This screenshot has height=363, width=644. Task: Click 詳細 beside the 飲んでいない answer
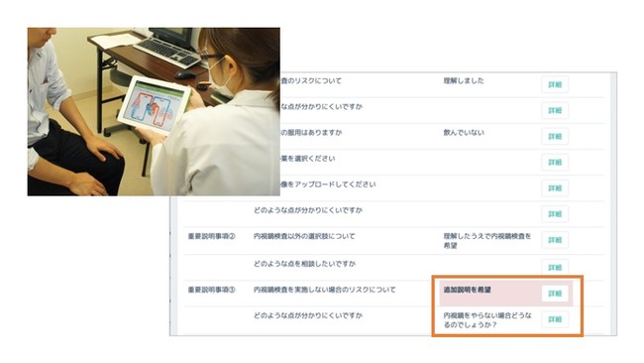pos(555,137)
